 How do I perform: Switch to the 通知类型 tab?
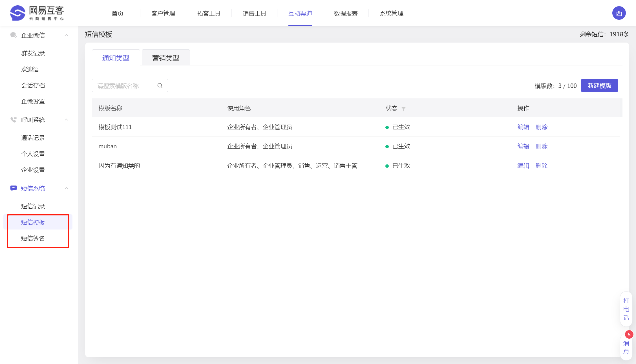click(x=116, y=58)
